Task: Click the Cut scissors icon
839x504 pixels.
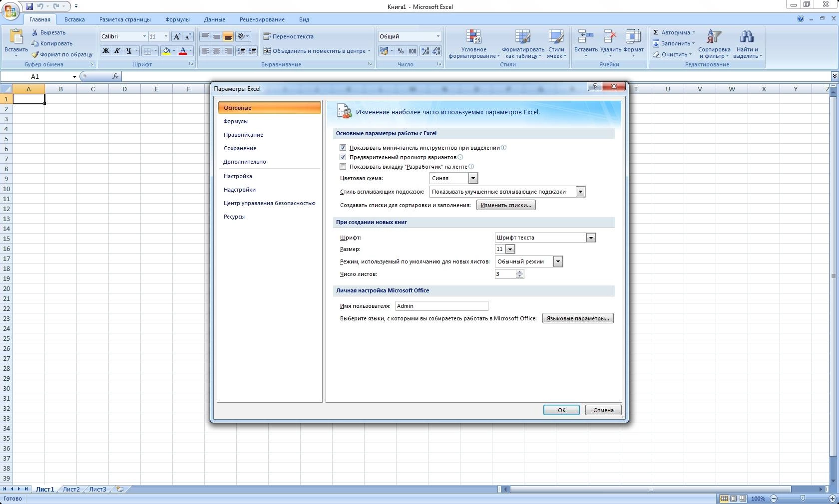Action: [35, 32]
